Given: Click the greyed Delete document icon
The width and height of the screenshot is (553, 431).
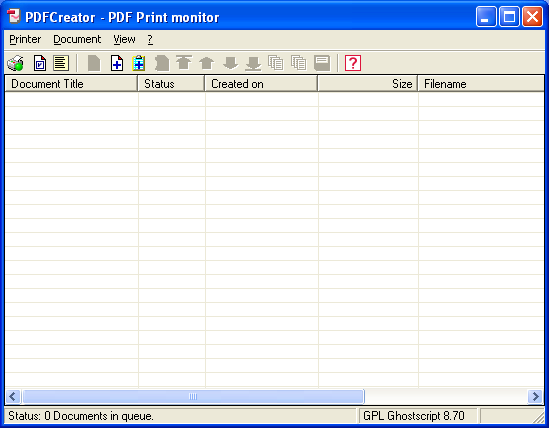Looking at the screenshot, I should [162, 63].
